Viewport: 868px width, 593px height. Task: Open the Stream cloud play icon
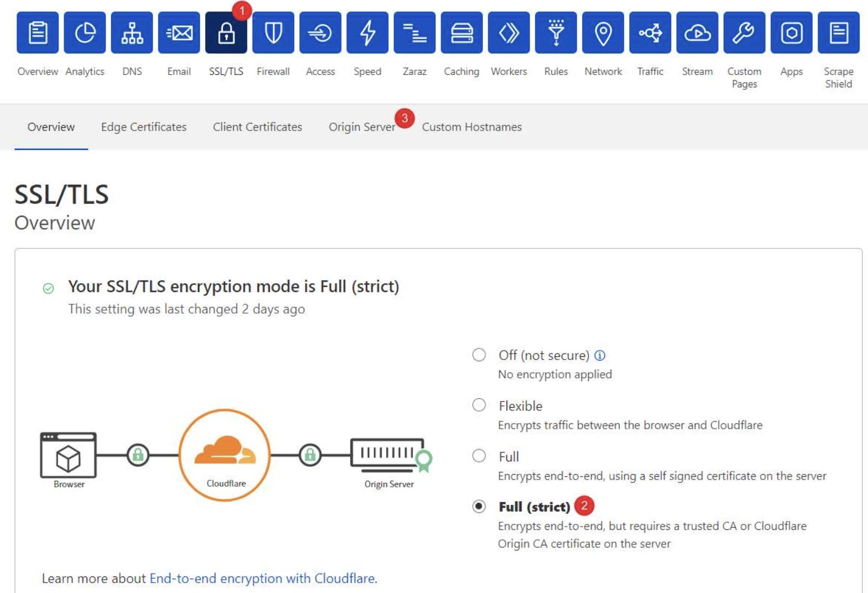tap(697, 33)
